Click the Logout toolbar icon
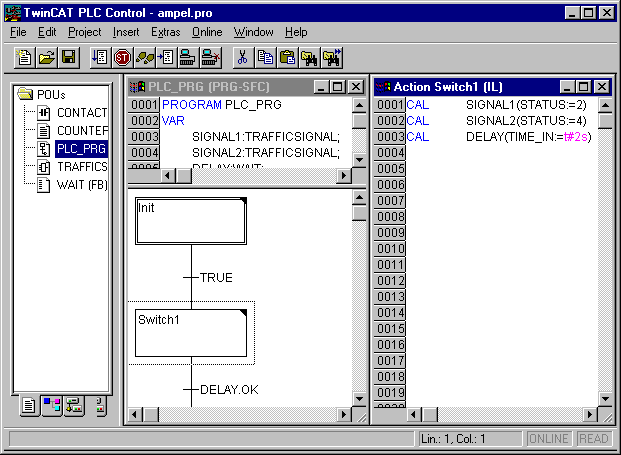The height and width of the screenshot is (455, 621). pyautogui.click(x=210, y=58)
